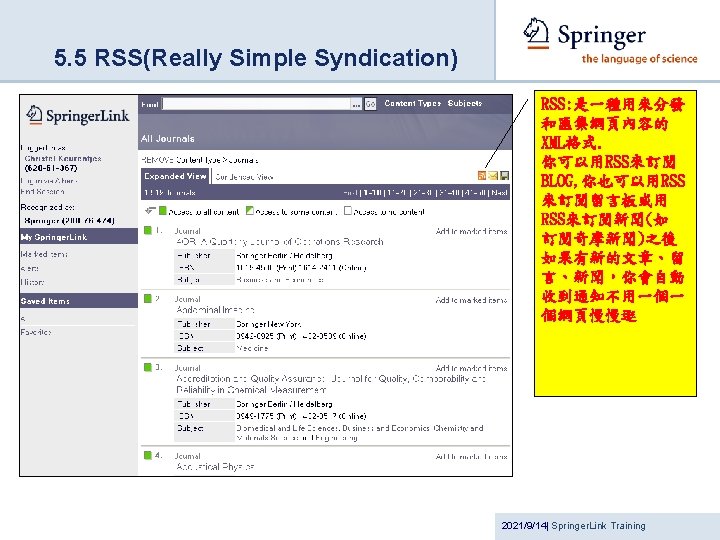Click the History link in the sidebar
The width and height of the screenshot is (720, 540).
[x=33, y=282]
